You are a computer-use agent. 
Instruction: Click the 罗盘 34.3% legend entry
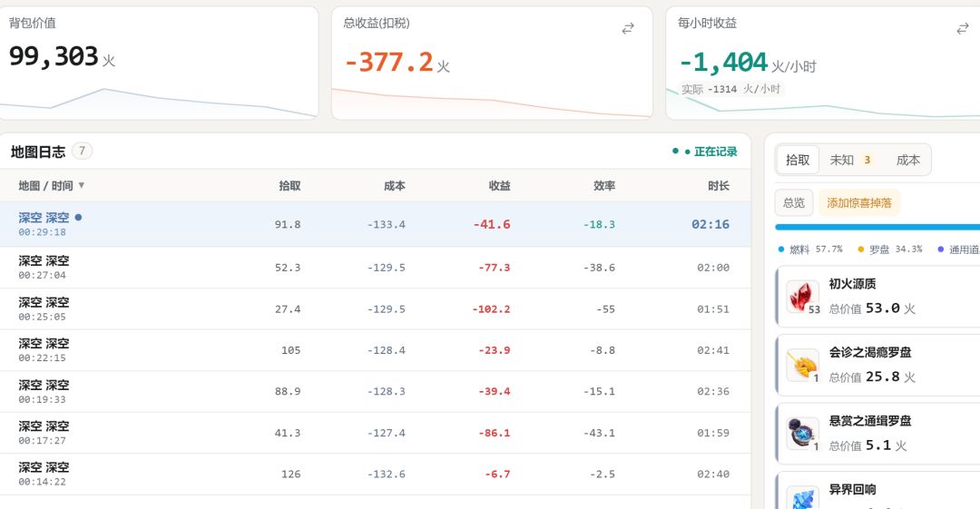(x=889, y=250)
